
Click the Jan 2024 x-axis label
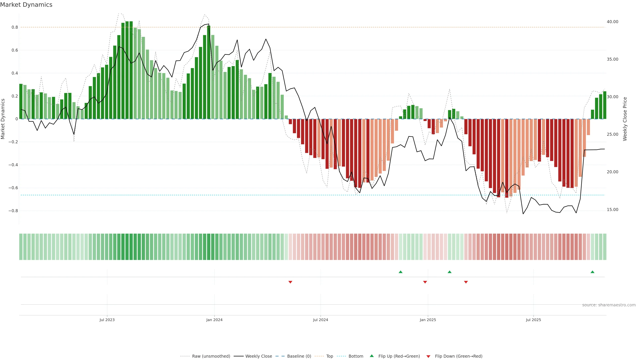(214, 320)
